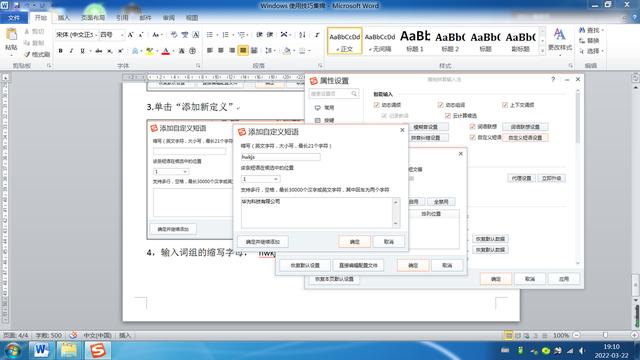The height and width of the screenshot is (360, 640).
Task: Click the 直接编辑配置文件 button
Action: (358, 265)
